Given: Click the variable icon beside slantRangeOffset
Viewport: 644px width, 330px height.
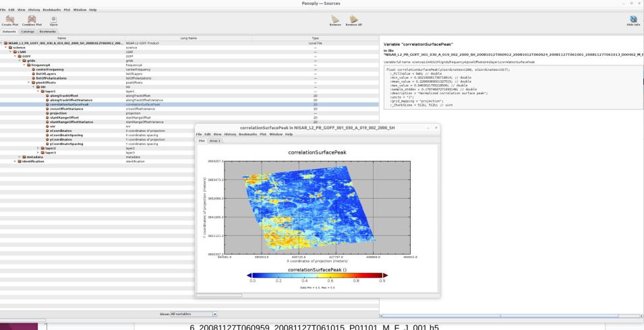Looking at the screenshot, I should tap(48, 118).
